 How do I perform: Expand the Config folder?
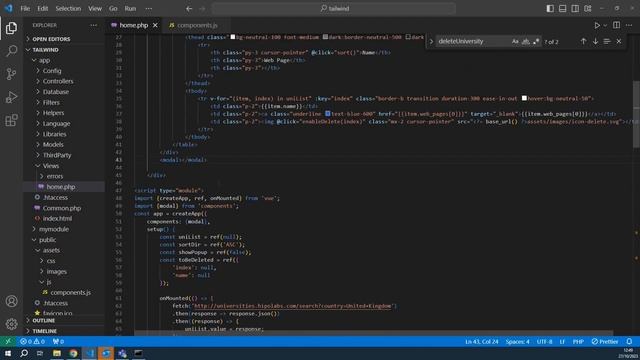(x=52, y=71)
